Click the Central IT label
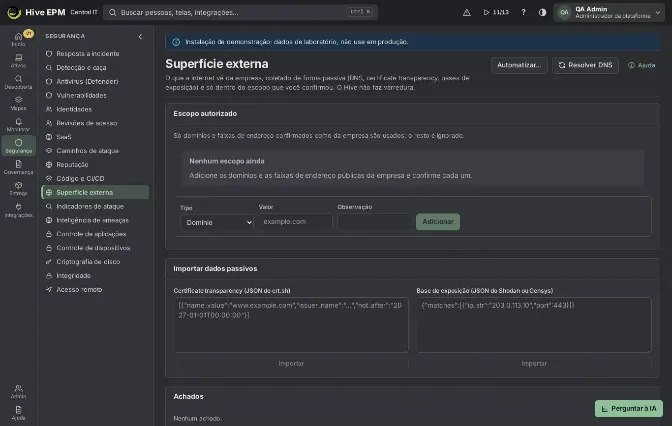This screenshot has height=426, width=672. pos(84,12)
